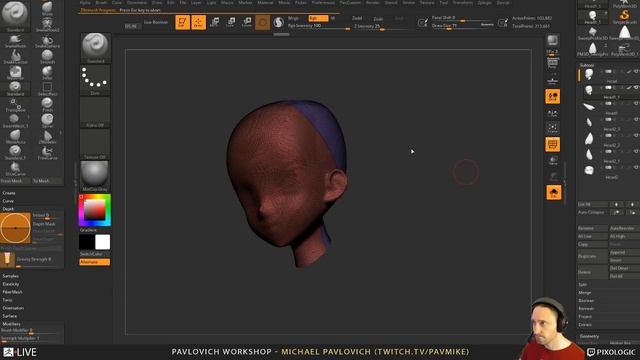Toggle the Solo mode icon
640x360 pixels.
[x=553, y=193]
